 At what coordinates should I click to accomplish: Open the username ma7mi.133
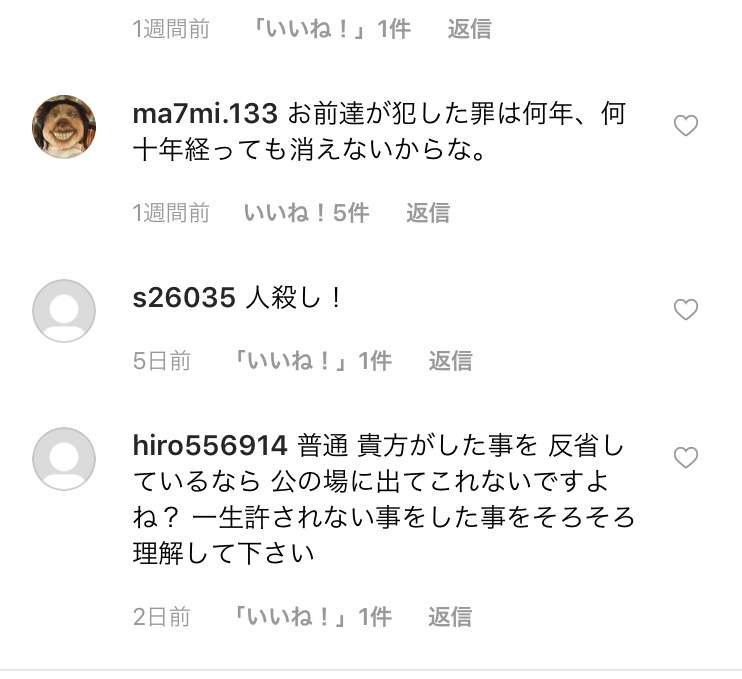pyautogui.click(x=205, y=114)
